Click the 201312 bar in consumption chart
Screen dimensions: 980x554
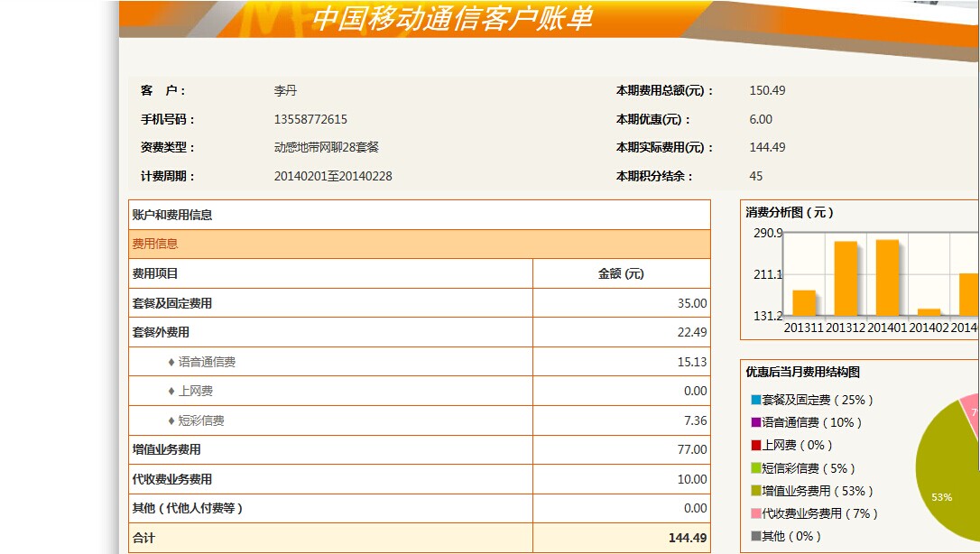846,279
